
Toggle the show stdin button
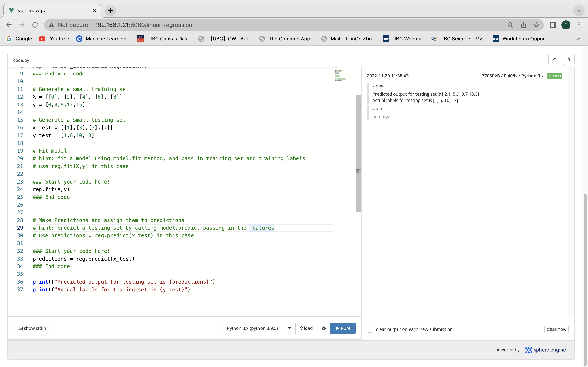[32, 328]
